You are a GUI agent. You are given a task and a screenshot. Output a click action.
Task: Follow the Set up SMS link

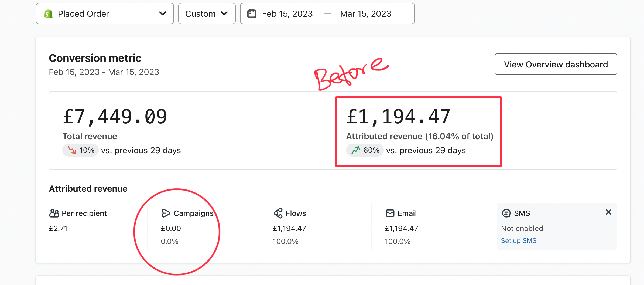518,241
